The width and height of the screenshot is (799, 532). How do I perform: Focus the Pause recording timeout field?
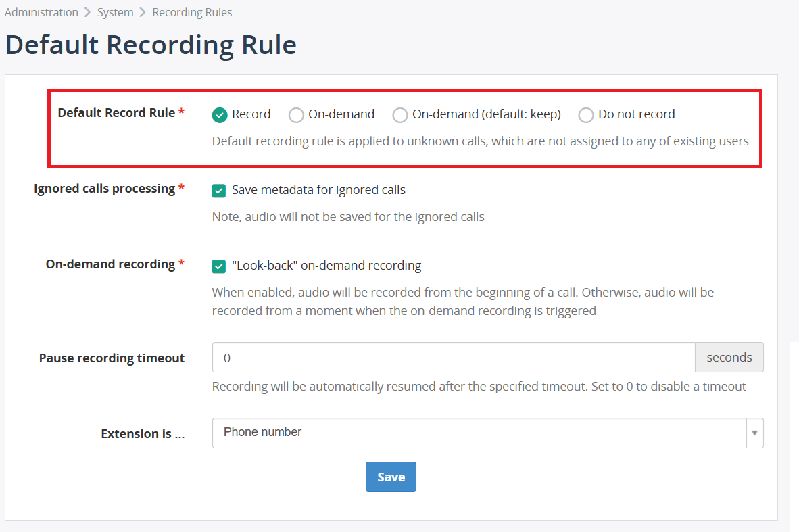pyautogui.click(x=453, y=358)
